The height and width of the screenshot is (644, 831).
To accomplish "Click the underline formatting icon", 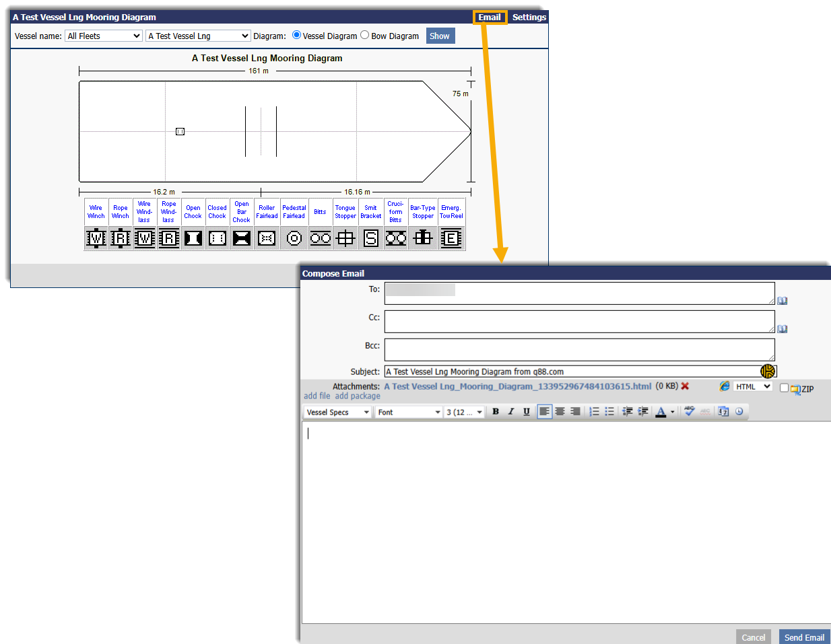I will [527, 412].
